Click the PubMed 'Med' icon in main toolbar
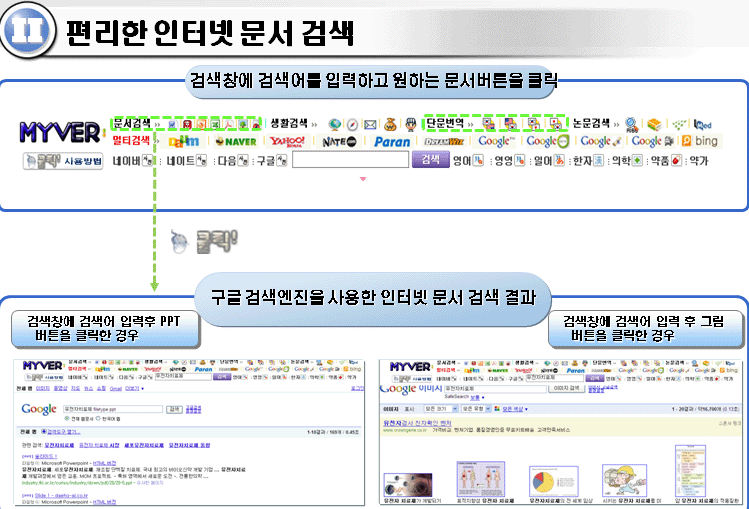The width and height of the screenshot is (749, 509). [703, 125]
